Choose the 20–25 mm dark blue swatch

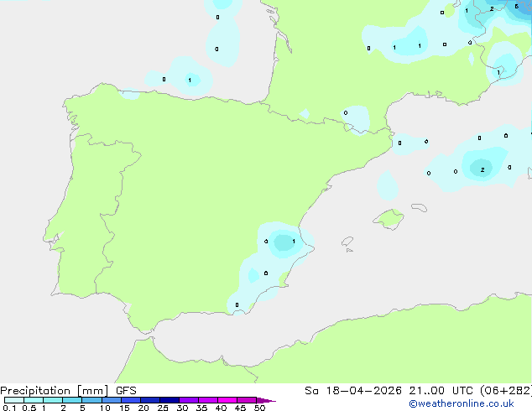[150, 400]
